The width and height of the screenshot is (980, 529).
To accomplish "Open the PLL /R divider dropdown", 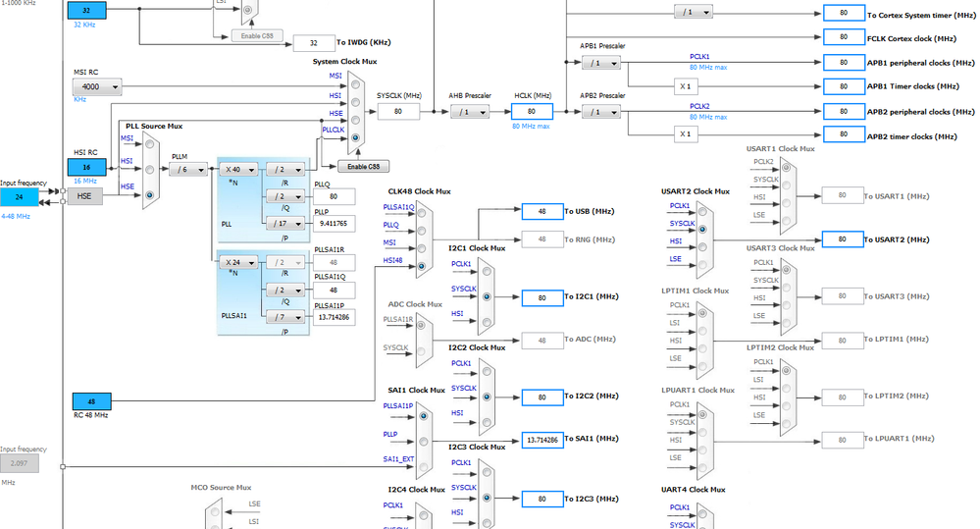I will pos(285,170).
